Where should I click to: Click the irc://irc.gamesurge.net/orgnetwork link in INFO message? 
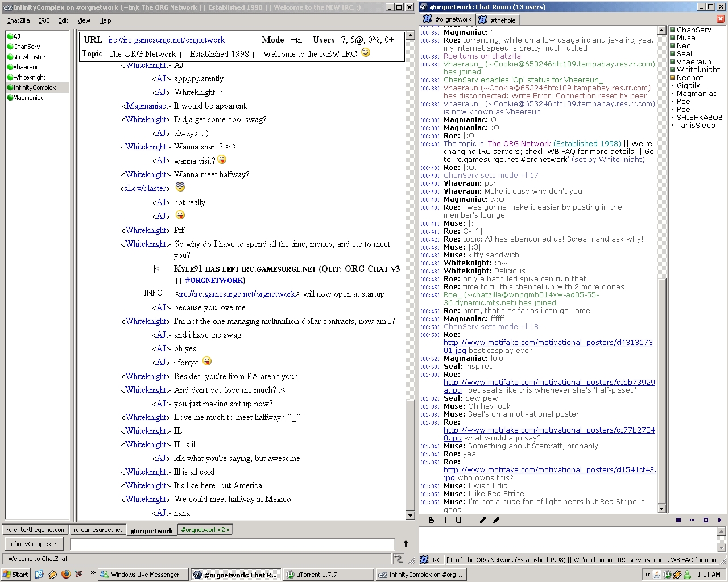(237, 294)
